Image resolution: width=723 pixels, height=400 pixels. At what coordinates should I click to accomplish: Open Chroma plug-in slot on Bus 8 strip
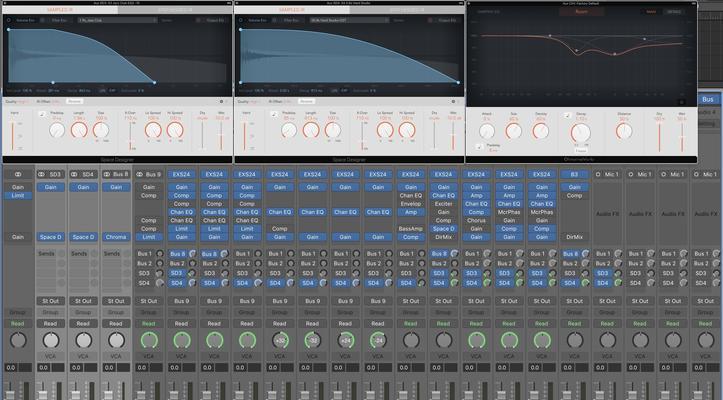116,237
